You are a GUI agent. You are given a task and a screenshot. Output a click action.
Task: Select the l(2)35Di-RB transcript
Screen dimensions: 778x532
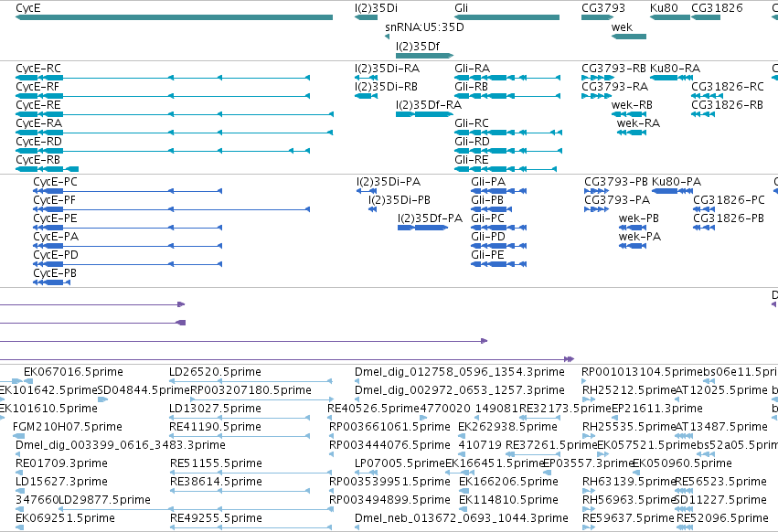click(x=367, y=96)
